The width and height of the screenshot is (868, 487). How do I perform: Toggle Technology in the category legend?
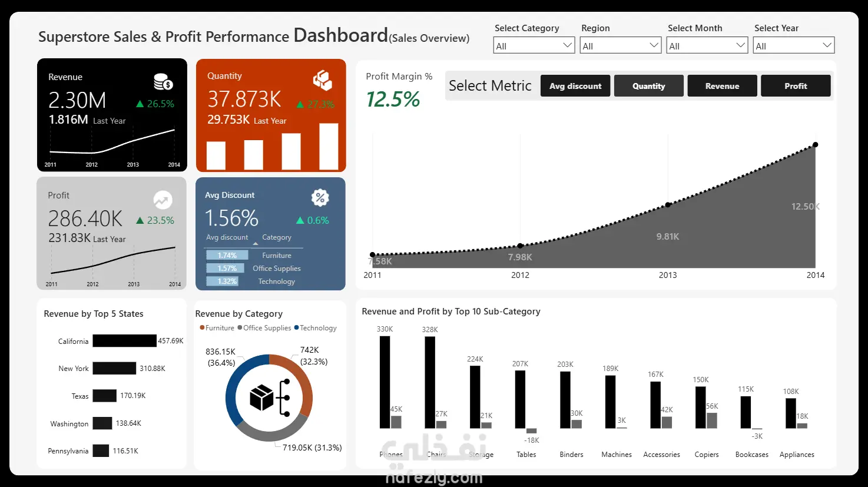pyautogui.click(x=316, y=328)
